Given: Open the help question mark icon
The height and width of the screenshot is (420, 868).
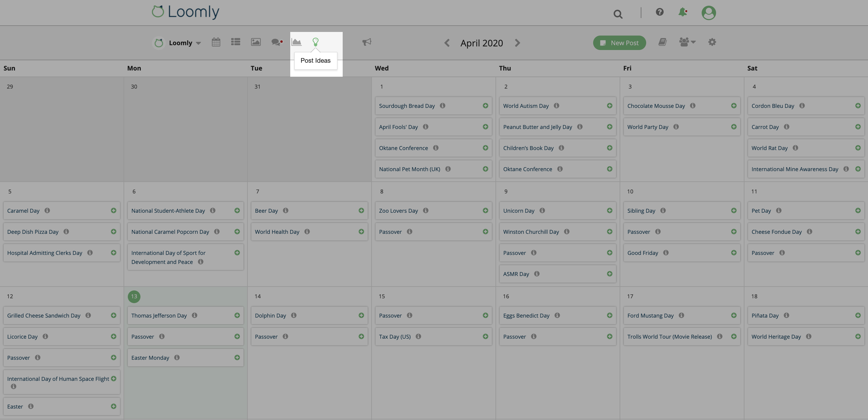Looking at the screenshot, I should tap(659, 12).
